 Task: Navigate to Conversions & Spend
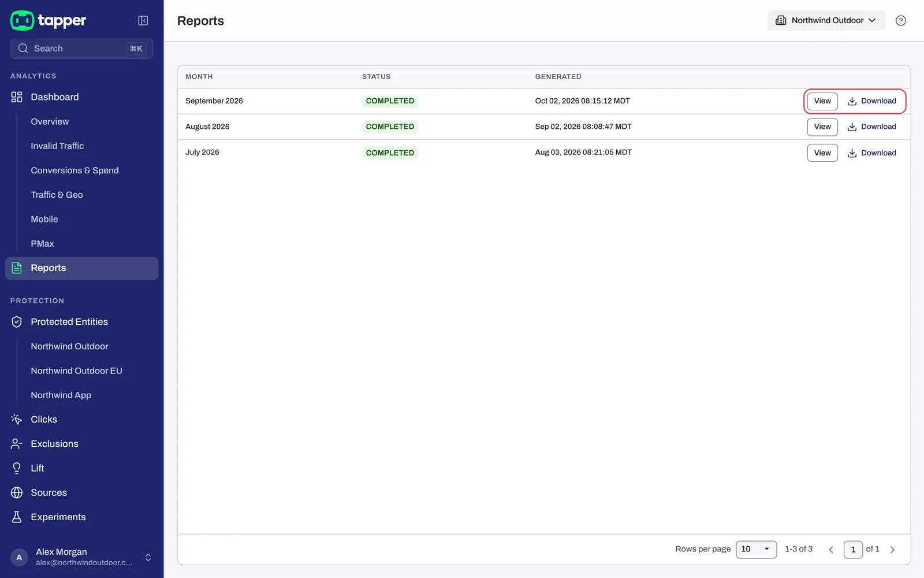pos(74,171)
